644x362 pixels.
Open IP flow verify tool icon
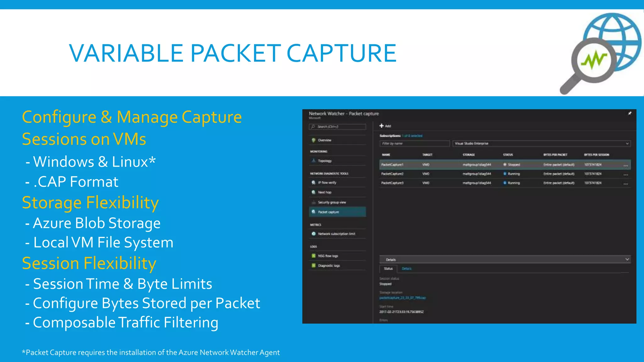[x=314, y=183]
